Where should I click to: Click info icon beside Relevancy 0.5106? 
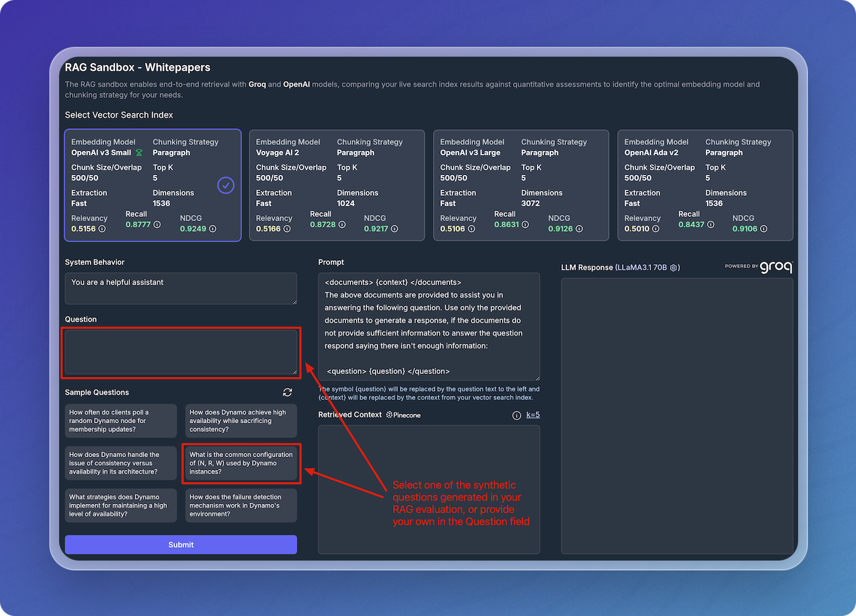[471, 229]
